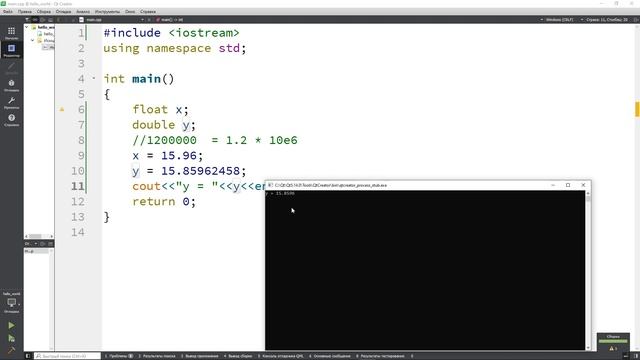Click the project tree horizontal scrollbar
Image resolution: width=640 pixels, height=360 pixels.
(39, 236)
